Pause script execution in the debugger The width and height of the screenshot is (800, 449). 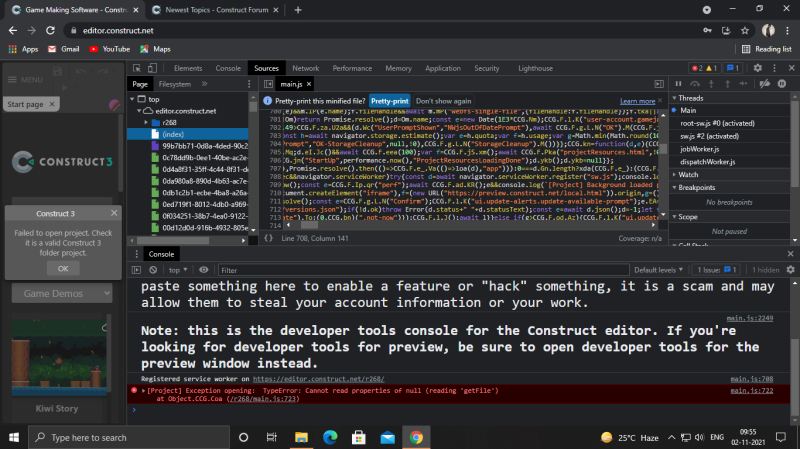click(680, 84)
